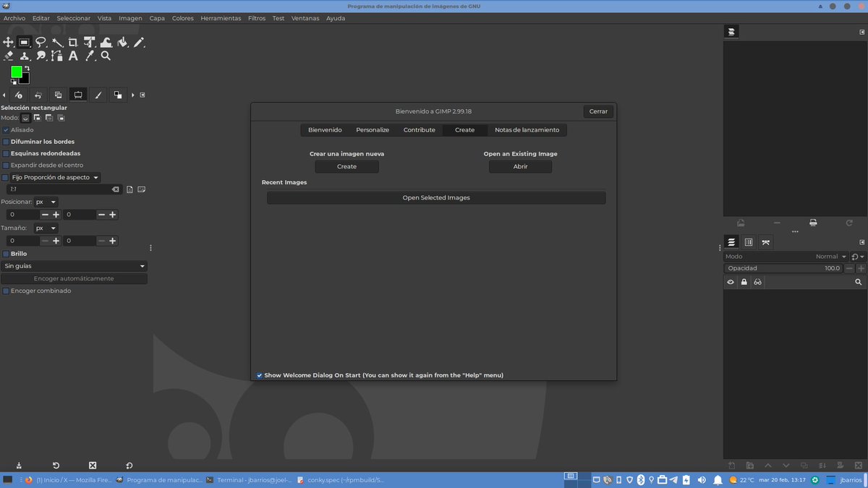Open the Herramientas menu
The width and height of the screenshot is (868, 488).
click(x=221, y=18)
